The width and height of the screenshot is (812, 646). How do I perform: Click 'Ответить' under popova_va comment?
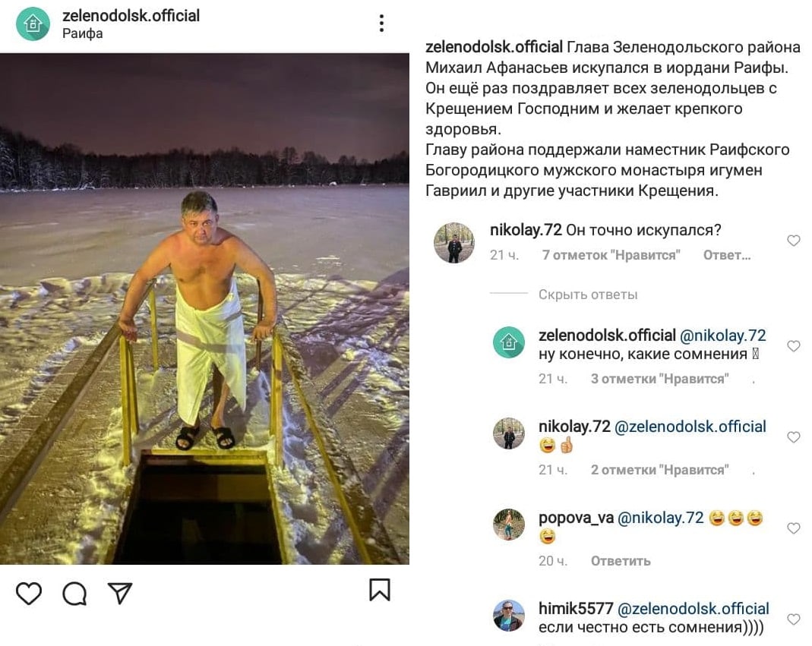coord(621,561)
